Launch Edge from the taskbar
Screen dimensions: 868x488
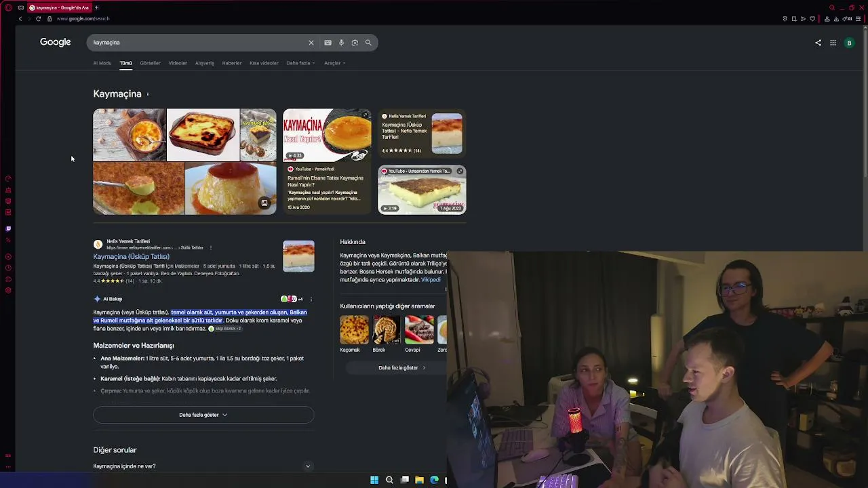point(434,480)
